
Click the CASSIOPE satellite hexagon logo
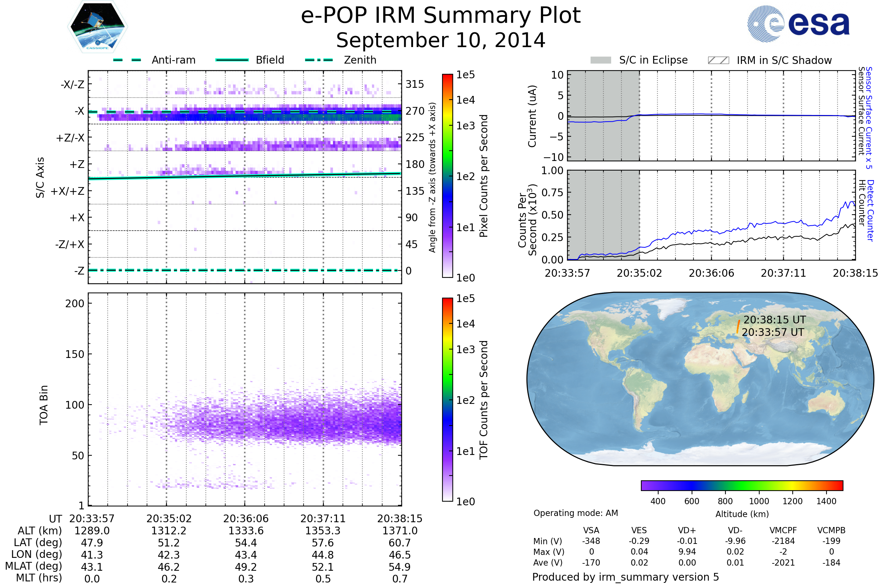(x=97, y=27)
